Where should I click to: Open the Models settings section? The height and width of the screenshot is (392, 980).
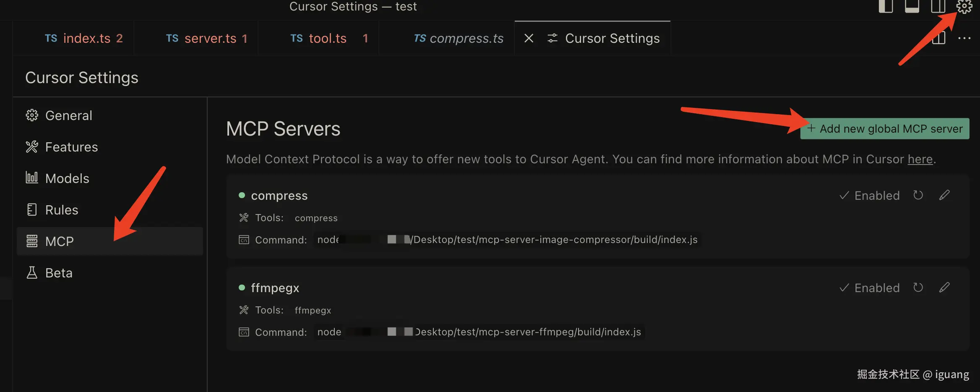click(x=110, y=178)
